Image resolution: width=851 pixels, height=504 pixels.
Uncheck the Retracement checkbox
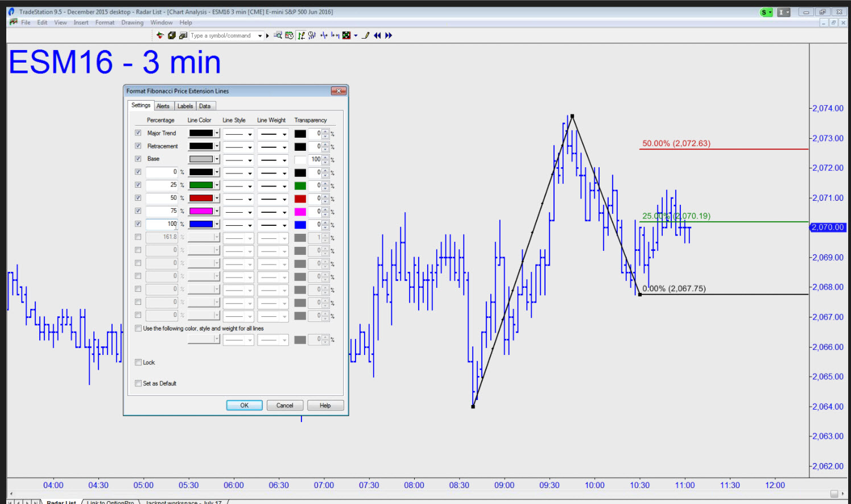click(138, 146)
